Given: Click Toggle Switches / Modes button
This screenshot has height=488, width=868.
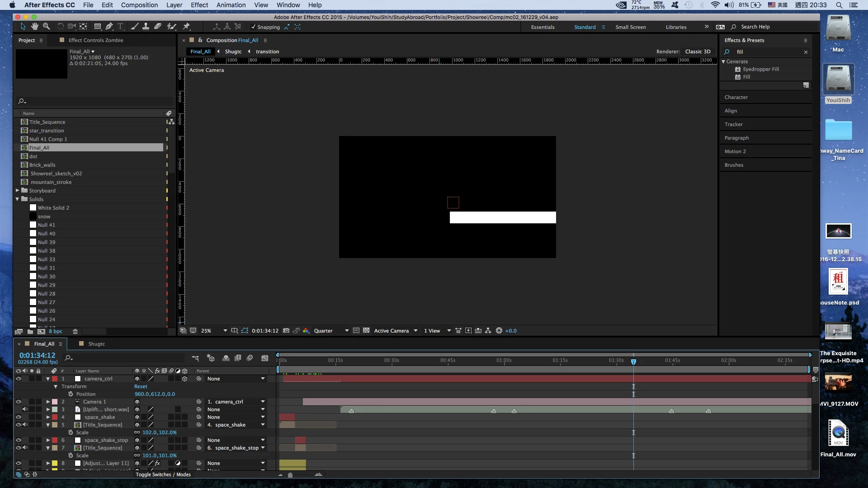Looking at the screenshot, I should (x=163, y=474).
